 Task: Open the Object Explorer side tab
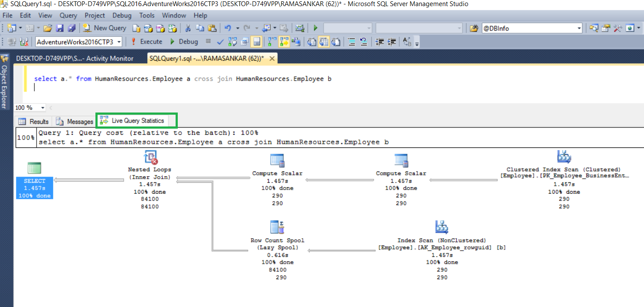click(4, 82)
